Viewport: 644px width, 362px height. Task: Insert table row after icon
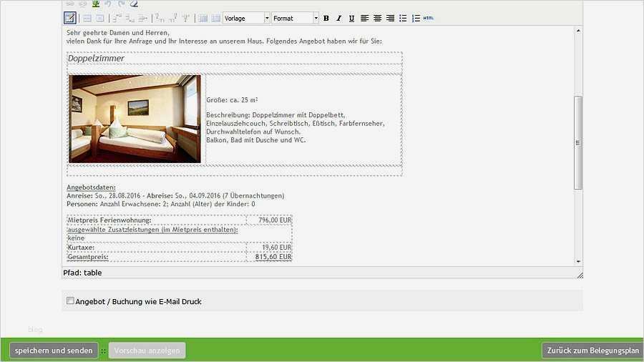click(130, 19)
